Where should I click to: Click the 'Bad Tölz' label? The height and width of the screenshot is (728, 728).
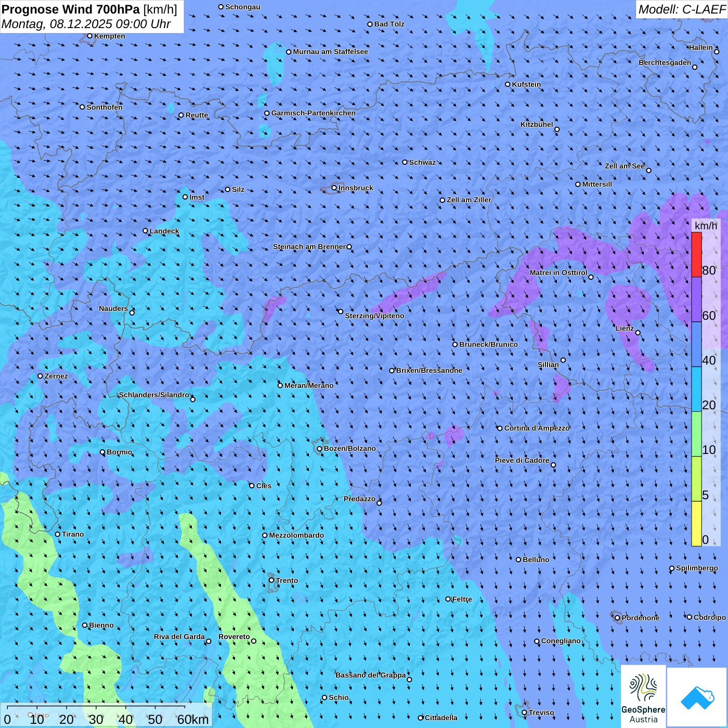389,24
